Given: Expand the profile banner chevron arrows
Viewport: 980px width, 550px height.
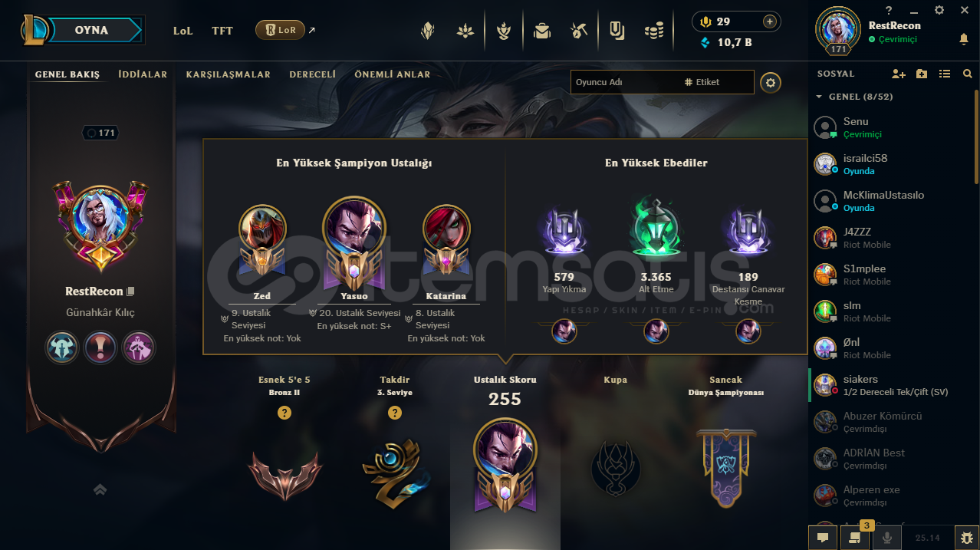Looking at the screenshot, I should coord(100,489).
